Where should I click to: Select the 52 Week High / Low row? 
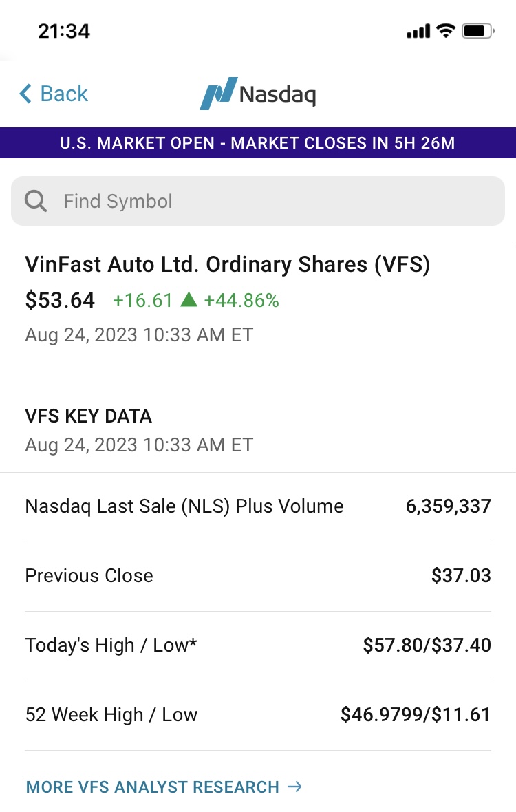point(258,715)
